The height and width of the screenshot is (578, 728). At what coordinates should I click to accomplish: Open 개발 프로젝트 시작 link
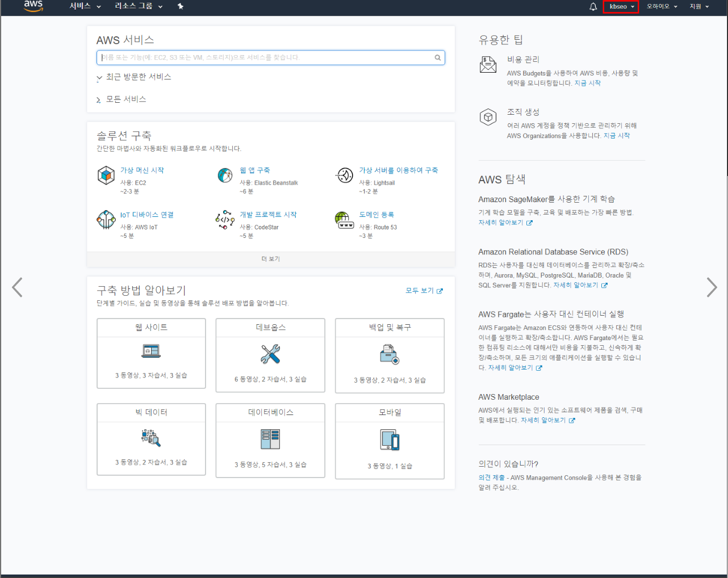pos(268,215)
